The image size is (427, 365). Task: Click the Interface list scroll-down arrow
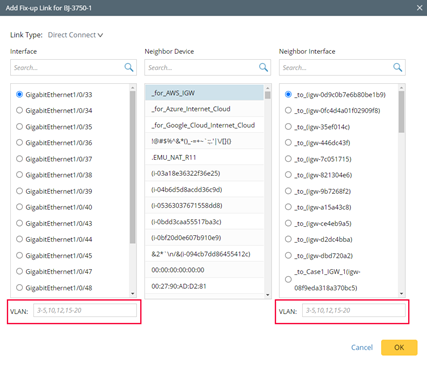pos(133,294)
